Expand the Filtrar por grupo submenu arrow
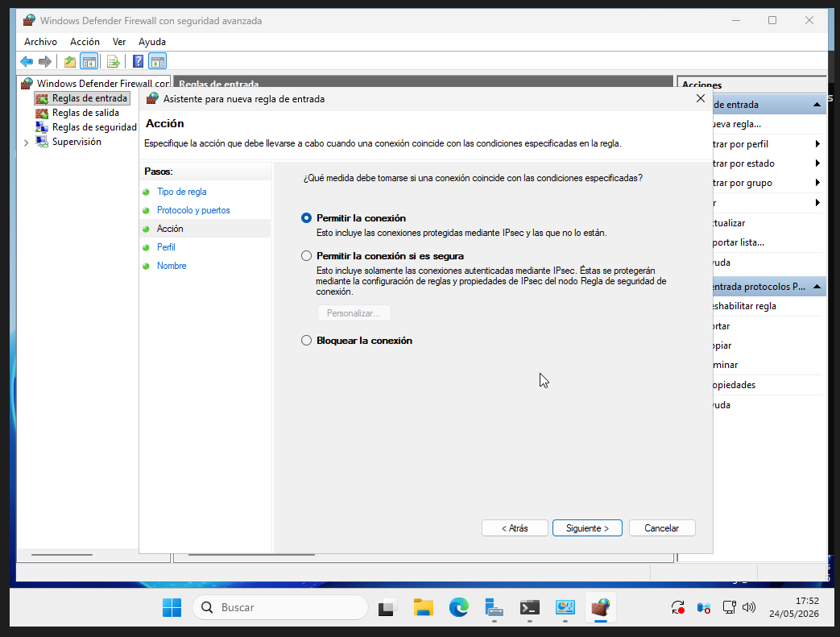The width and height of the screenshot is (840, 637). 817,183
